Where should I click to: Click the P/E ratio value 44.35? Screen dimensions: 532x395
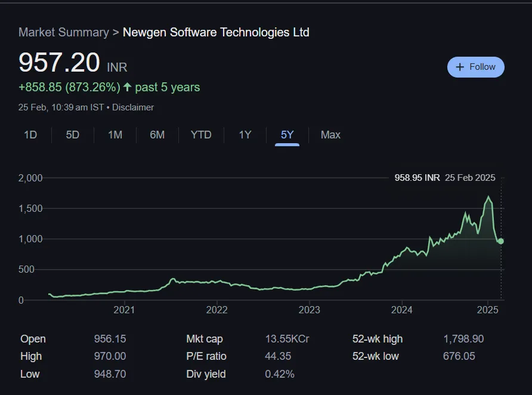(278, 356)
